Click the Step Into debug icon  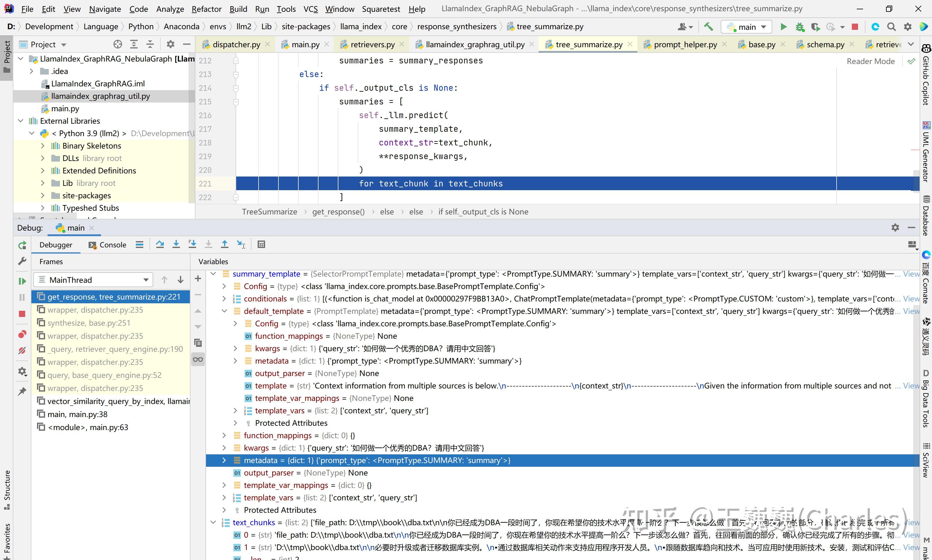point(176,245)
